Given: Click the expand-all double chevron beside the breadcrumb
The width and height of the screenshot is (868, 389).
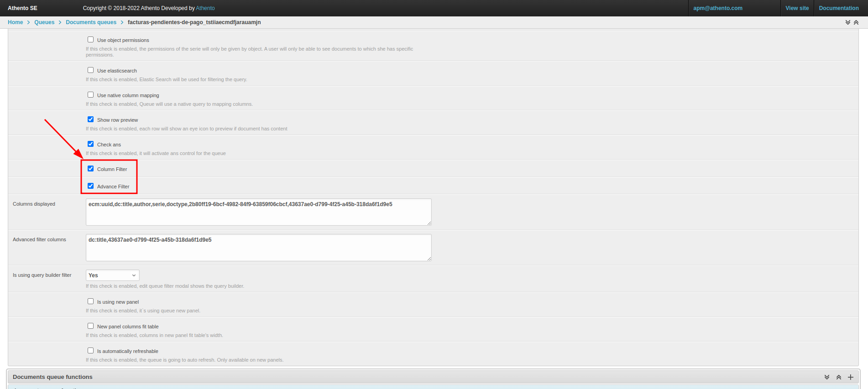Looking at the screenshot, I should point(847,22).
